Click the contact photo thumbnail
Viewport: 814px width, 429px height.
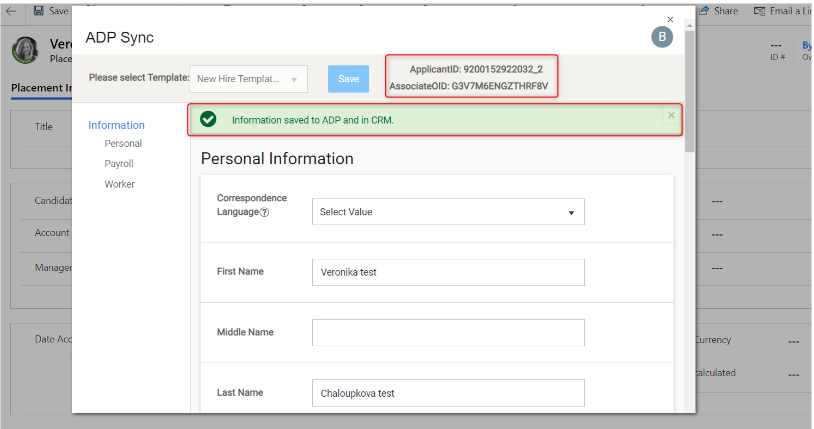[x=25, y=50]
